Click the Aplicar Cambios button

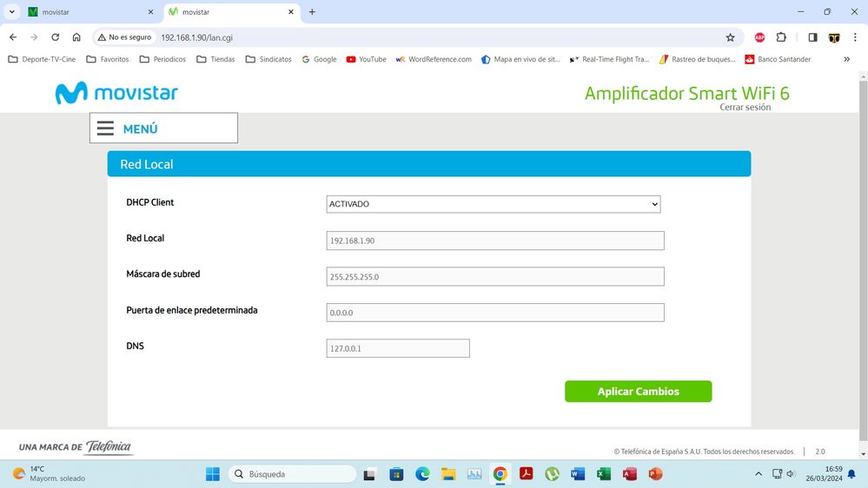pos(638,392)
